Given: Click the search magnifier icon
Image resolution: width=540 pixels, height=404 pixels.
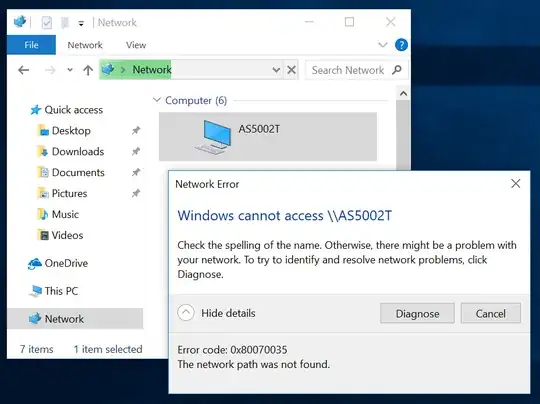Looking at the screenshot, I should pos(397,70).
